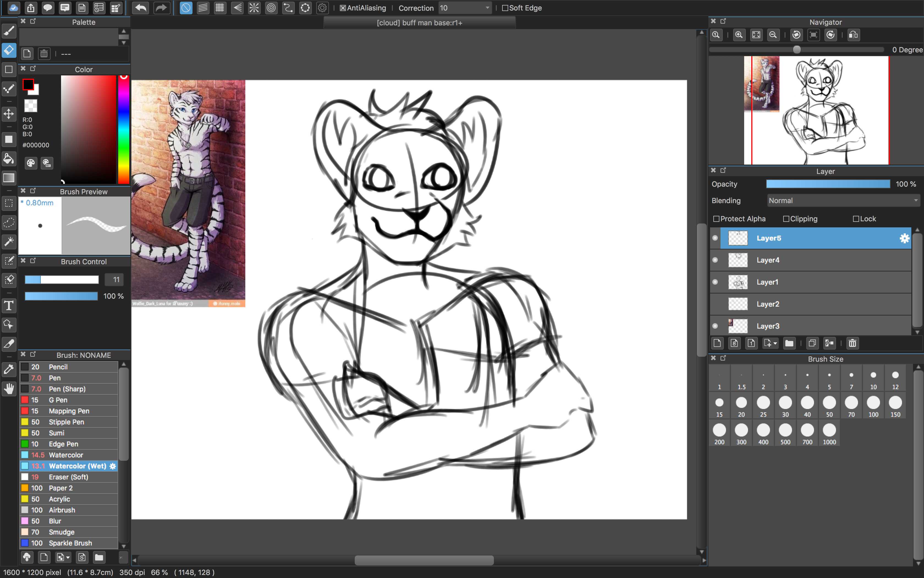The width and height of the screenshot is (924, 578).
Task: Open add-layer dropdown arrow
Action: point(771,343)
